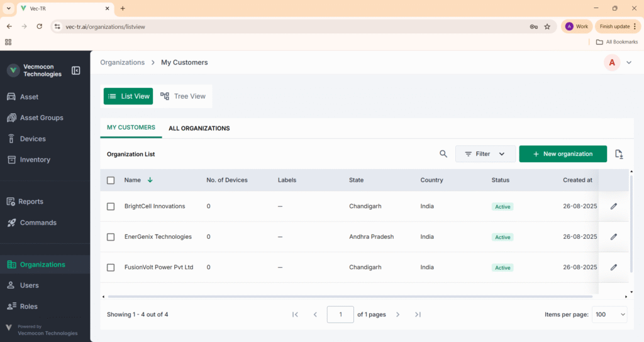Viewport: 644px width, 342px height.
Task: Click the search icon in Organization List
Action: pyautogui.click(x=443, y=154)
